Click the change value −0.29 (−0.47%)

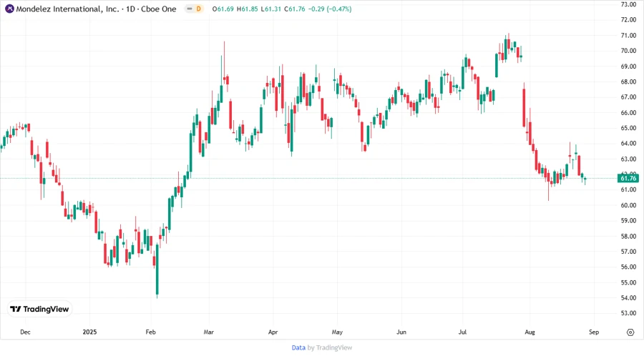point(330,9)
